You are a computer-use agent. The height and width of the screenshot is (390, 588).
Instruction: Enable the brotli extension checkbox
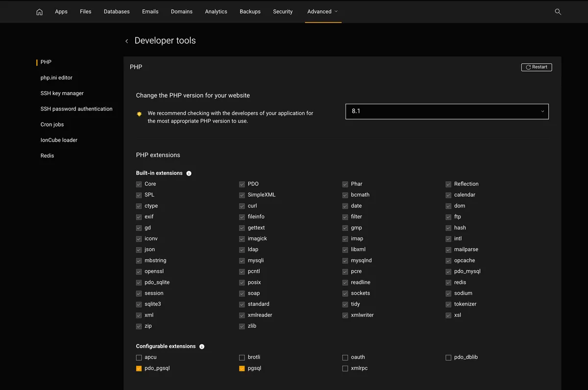pos(242,358)
